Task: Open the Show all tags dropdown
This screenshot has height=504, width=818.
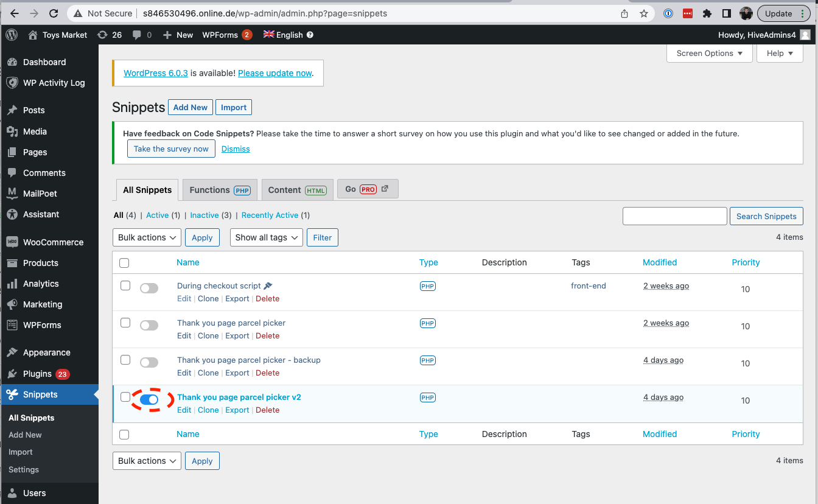Action: [266, 237]
